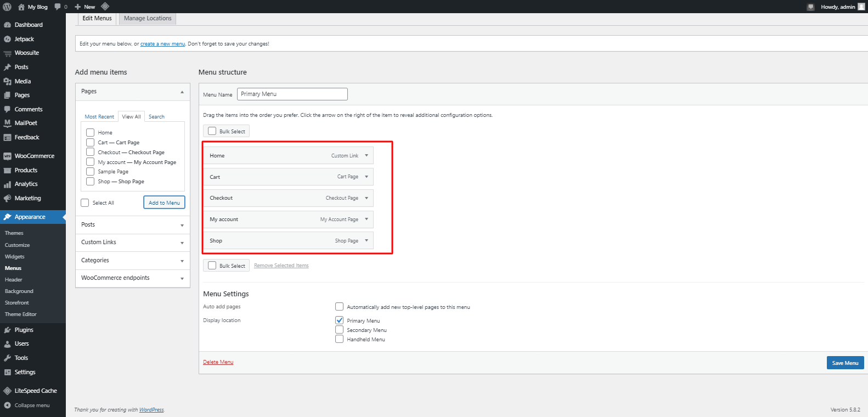Screen dimensions: 868x417
Task: Click the admin avatar icon
Action: click(861, 7)
